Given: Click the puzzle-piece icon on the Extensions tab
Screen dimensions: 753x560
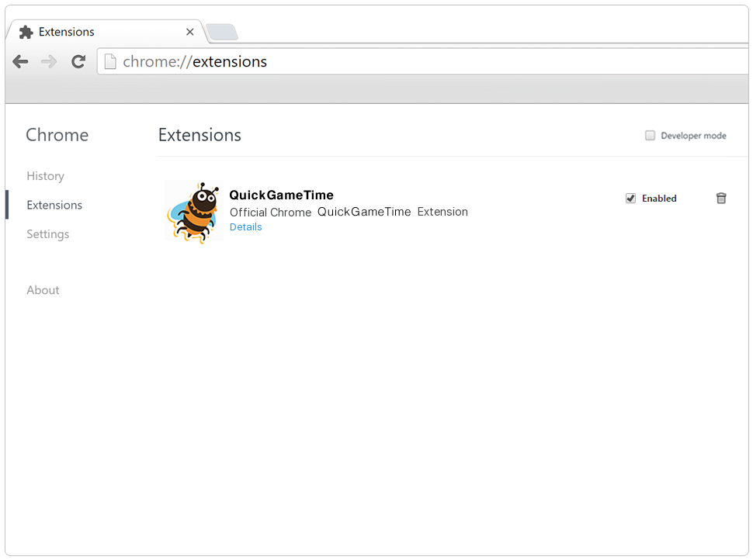Looking at the screenshot, I should (26, 32).
